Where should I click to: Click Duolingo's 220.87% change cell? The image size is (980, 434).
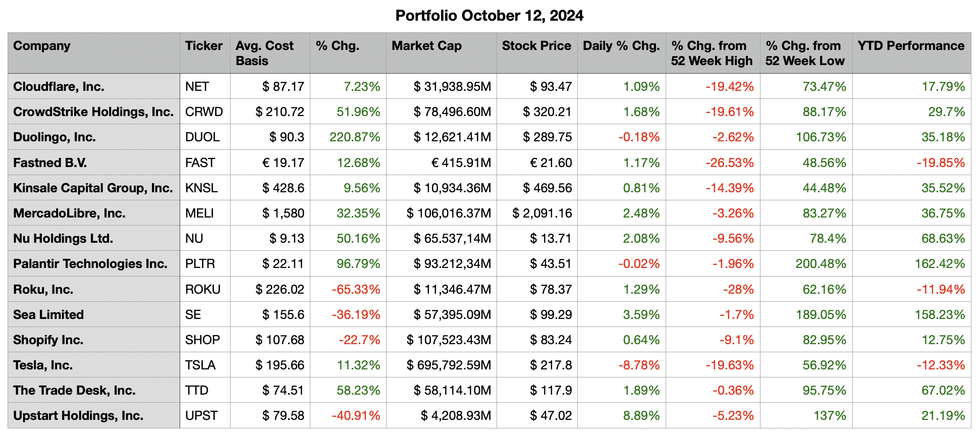coord(354,137)
